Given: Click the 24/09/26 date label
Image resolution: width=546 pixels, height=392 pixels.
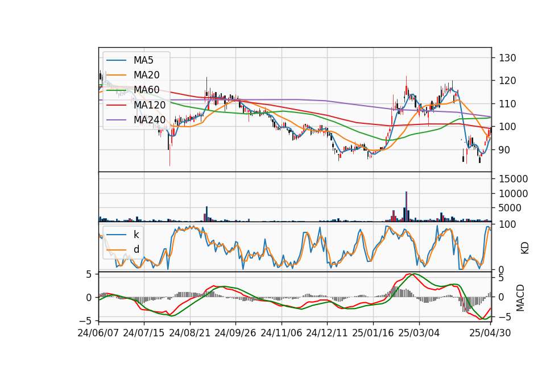Looking at the screenshot, I should (235, 333).
